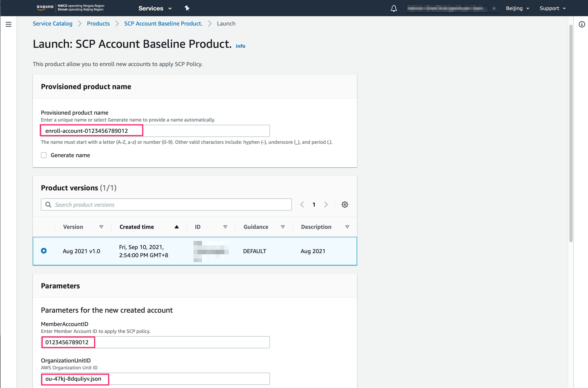Open the info panel circle icon
The width and height of the screenshot is (588, 388).
coord(582,24)
